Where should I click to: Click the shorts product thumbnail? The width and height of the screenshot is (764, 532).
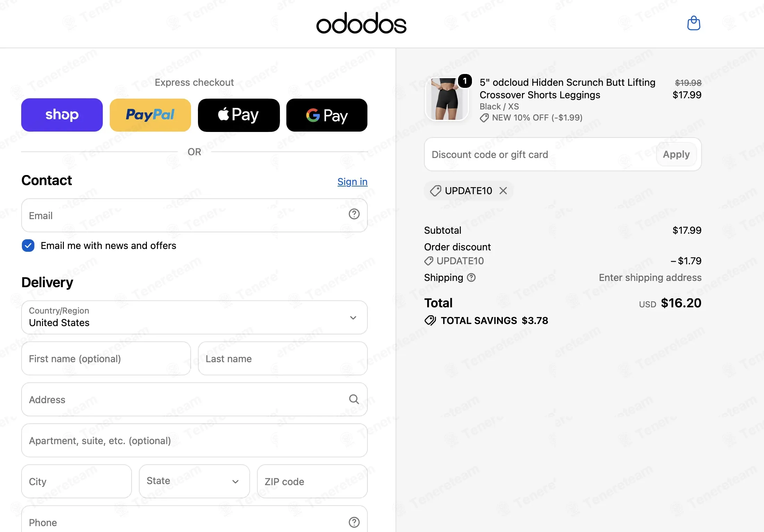click(447, 99)
